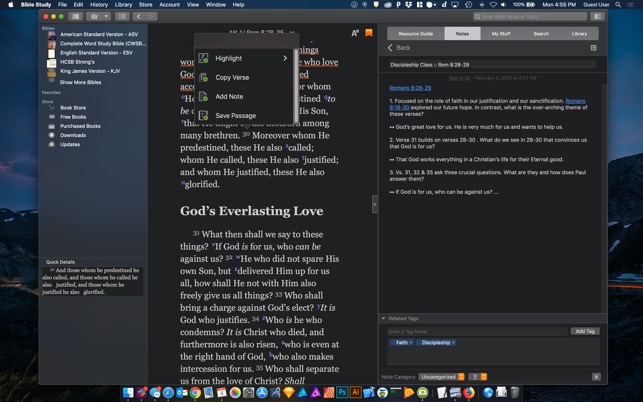The height and width of the screenshot is (402, 643).
Task: Collapse the resource panel divider handle
Action: [x=375, y=204]
